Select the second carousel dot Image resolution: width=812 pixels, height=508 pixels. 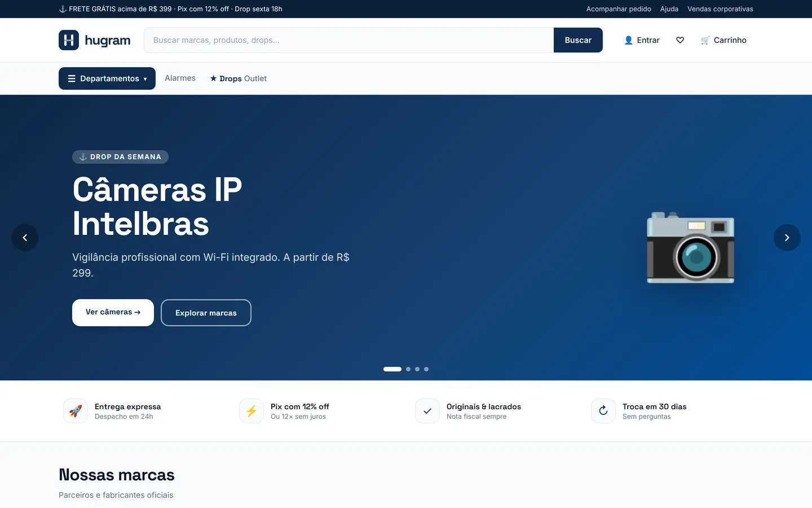pyautogui.click(x=408, y=369)
